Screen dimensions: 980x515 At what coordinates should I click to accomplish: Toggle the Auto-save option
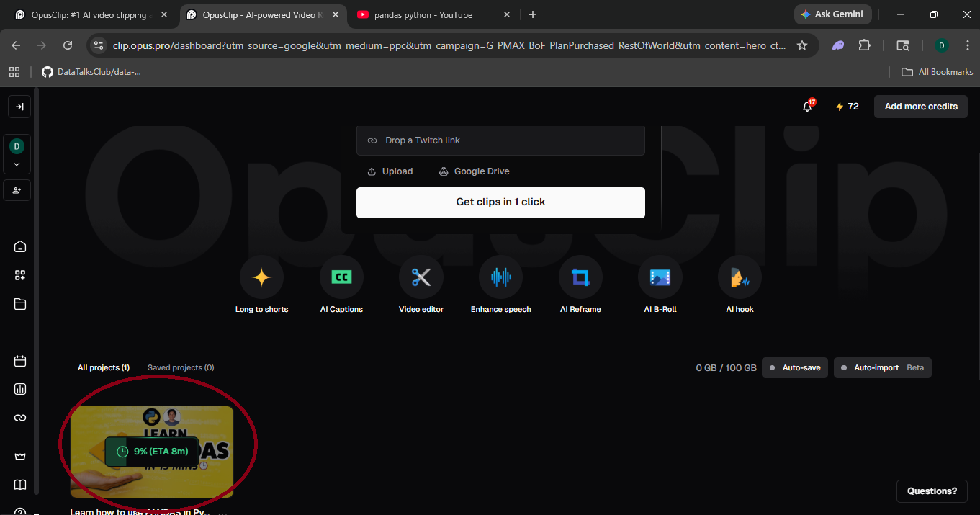click(x=795, y=368)
